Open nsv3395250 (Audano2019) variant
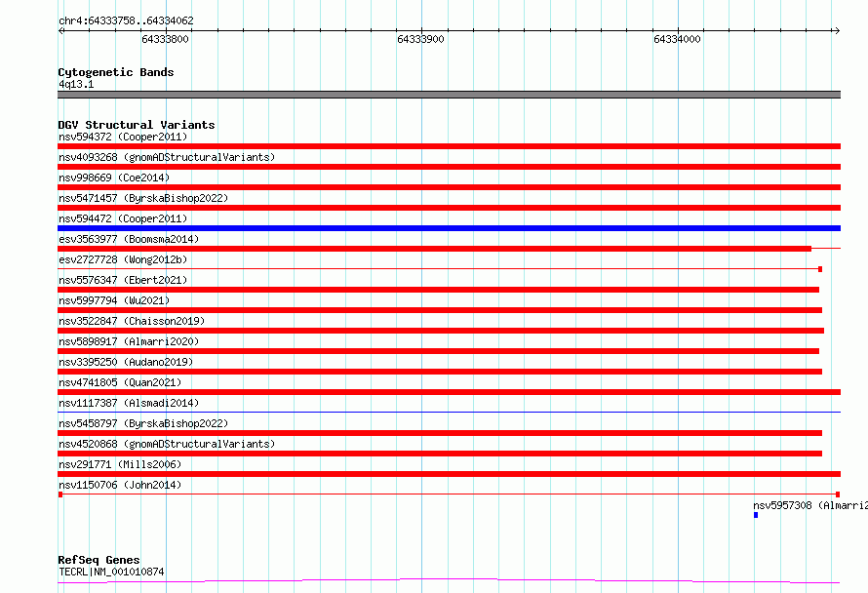The height and width of the screenshot is (593, 868). (126, 362)
